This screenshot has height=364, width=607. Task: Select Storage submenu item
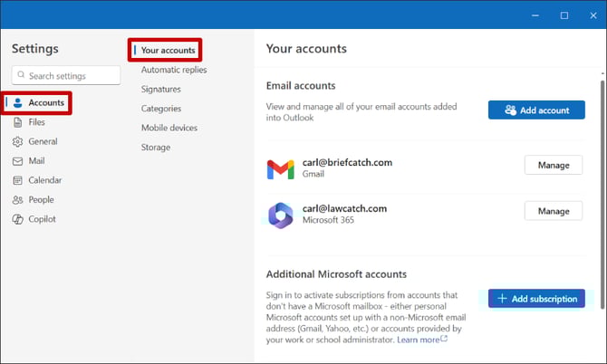click(x=156, y=147)
